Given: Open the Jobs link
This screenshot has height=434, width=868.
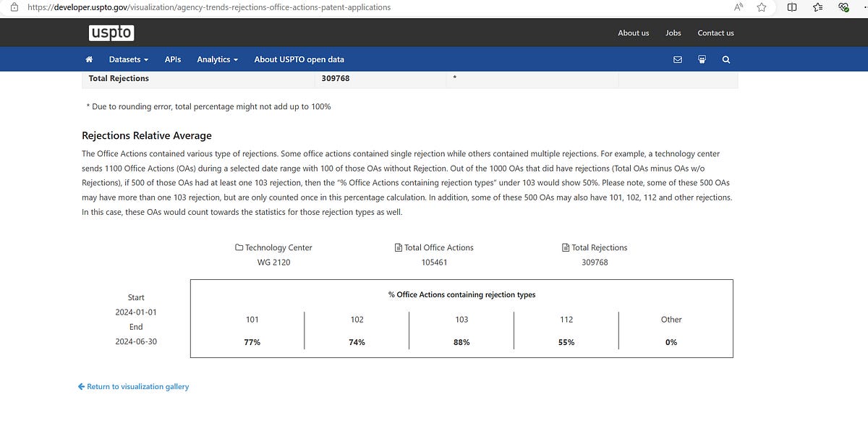Looking at the screenshot, I should tap(673, 33).
